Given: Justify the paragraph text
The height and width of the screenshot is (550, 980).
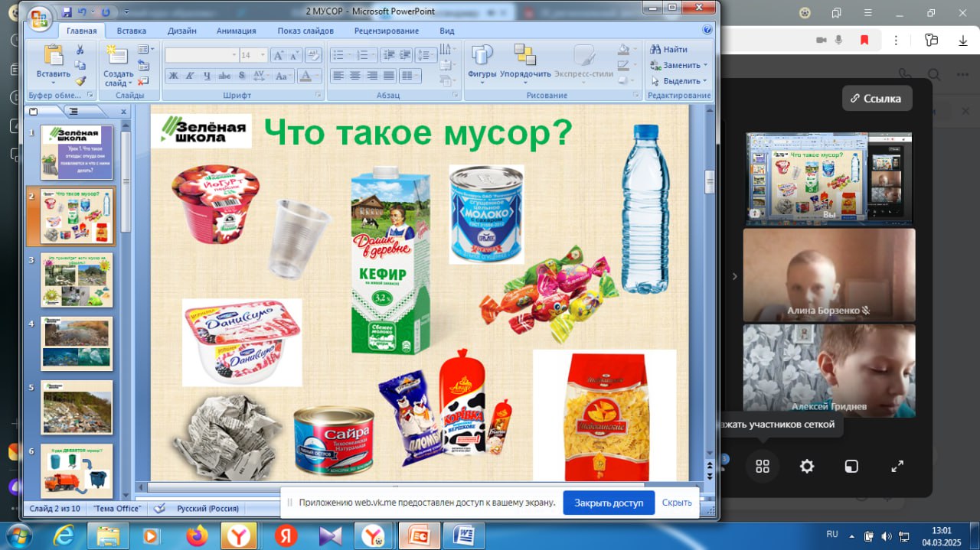Looking at the screenshot, I should [x=389, y=76].
